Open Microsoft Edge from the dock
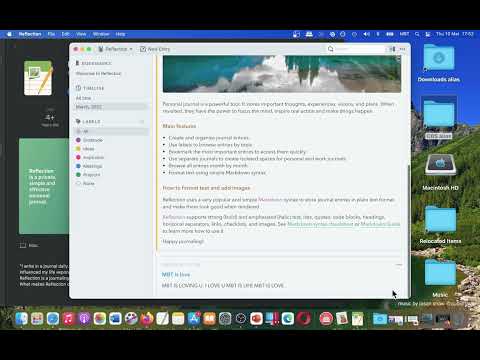Screen dimensions: 480x360 point(288,319)
